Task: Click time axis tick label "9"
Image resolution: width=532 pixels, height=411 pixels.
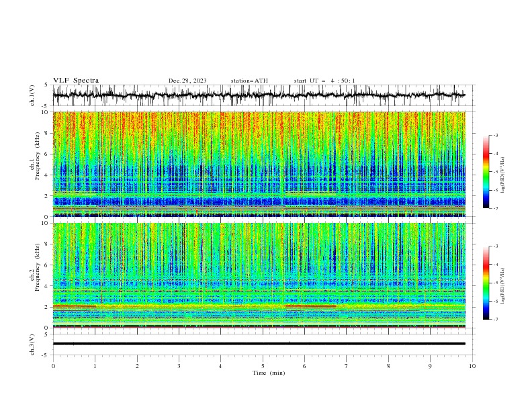Action: point(430,366)
